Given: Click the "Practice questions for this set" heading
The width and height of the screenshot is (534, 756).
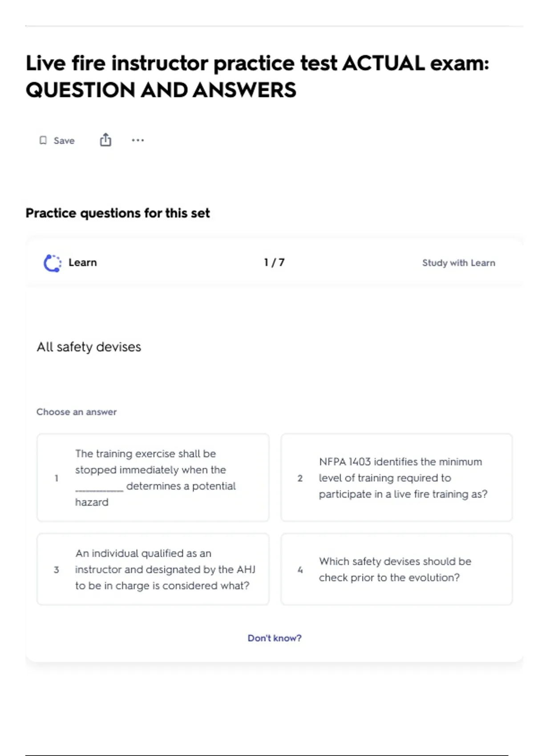Looking at the screenshot, I should (x=117, y=213).
